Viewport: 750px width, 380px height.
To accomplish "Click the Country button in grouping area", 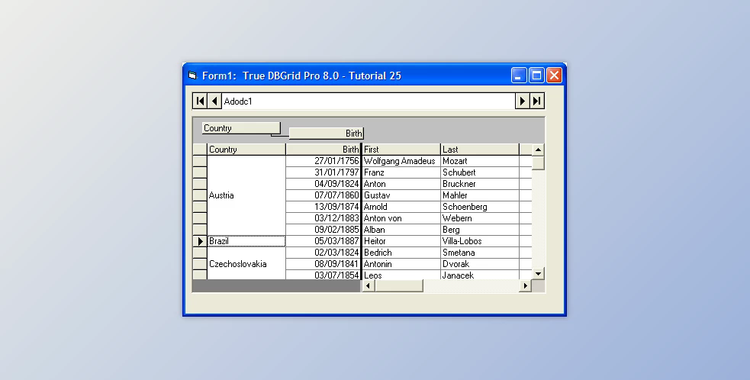I will (x=241, y=128).
